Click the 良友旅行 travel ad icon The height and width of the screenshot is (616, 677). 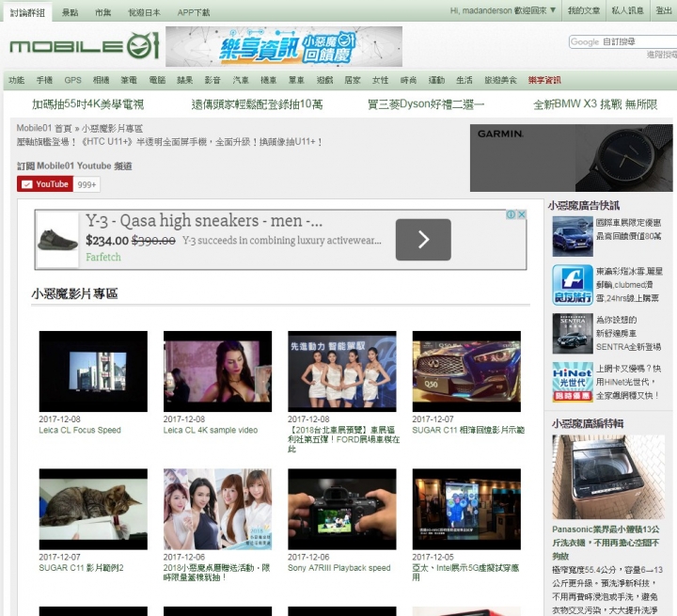pyautogui.click(x=573, y=285)
